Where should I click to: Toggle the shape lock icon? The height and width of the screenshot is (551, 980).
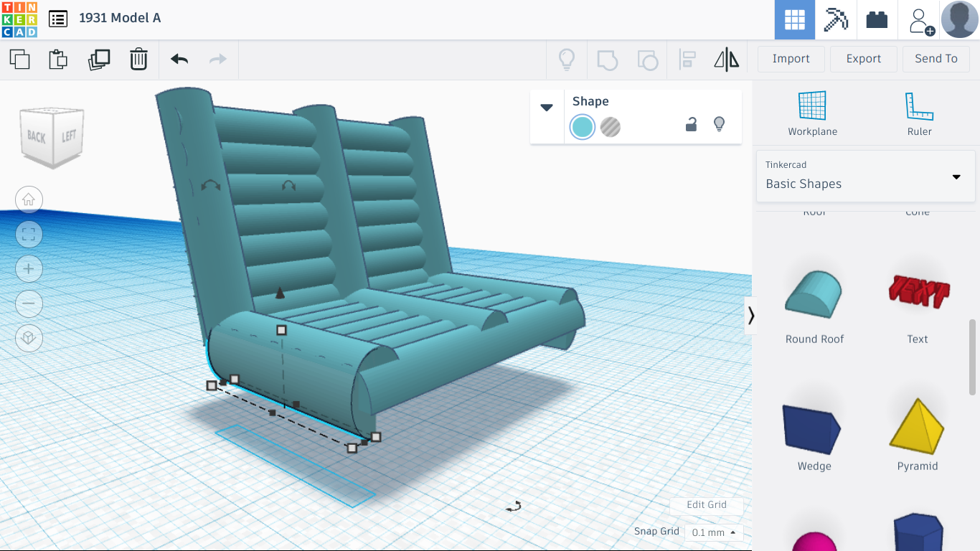[x=691, y=124]
